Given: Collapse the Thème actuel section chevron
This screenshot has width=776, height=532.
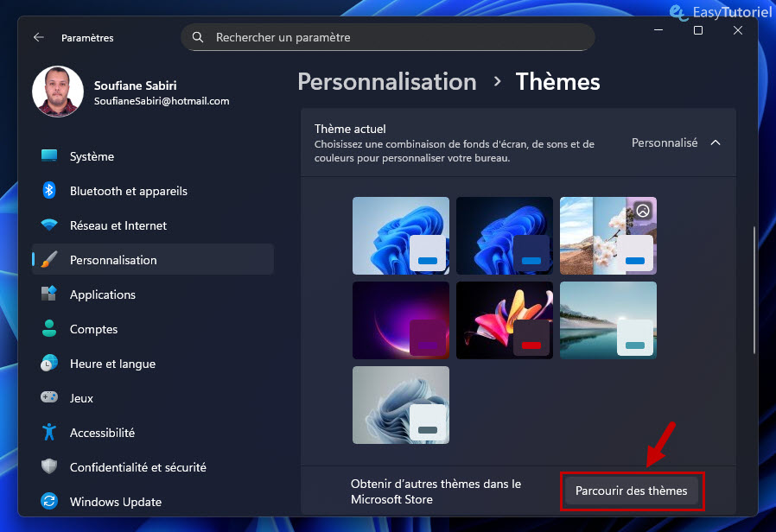Looking at the screenshot, I should [x=716, y=142].
